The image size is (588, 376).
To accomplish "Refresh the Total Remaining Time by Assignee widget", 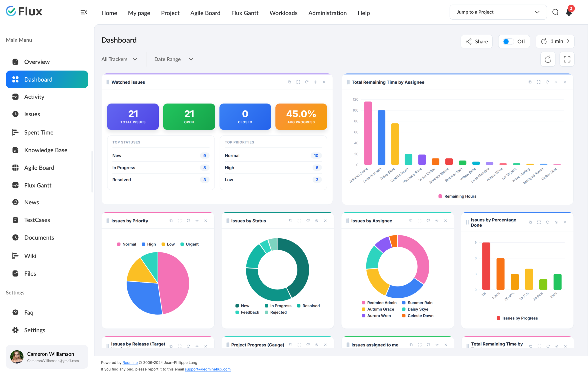I will pyautogui.click(x=547, y=82).
